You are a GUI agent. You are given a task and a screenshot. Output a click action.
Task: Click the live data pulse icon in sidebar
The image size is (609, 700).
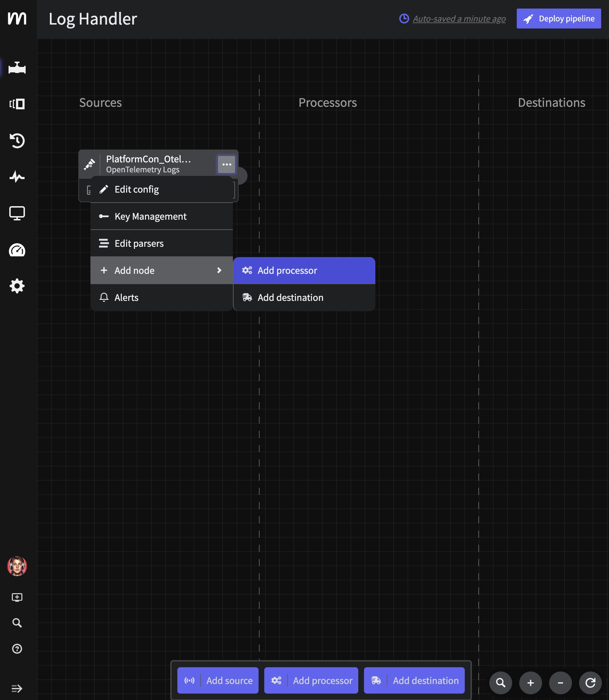click(17, 177)
